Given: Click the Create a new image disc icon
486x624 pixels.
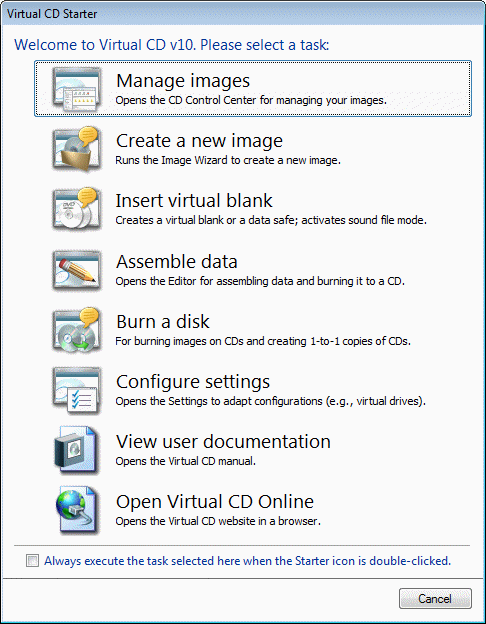Looking at the screenshot, I should pyautogui.click(x=77, y=150).
